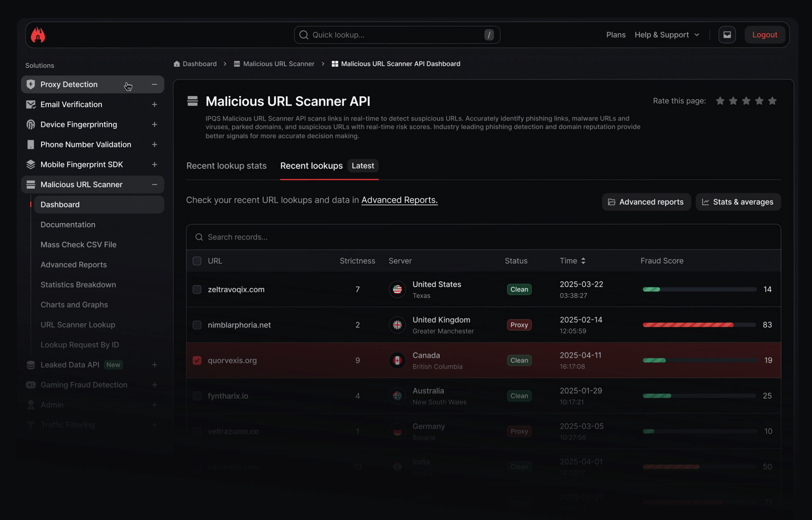Switch to the Recent lookup stats tab
This screenshot has width=812, height=520.
click(x=226, y=166)
